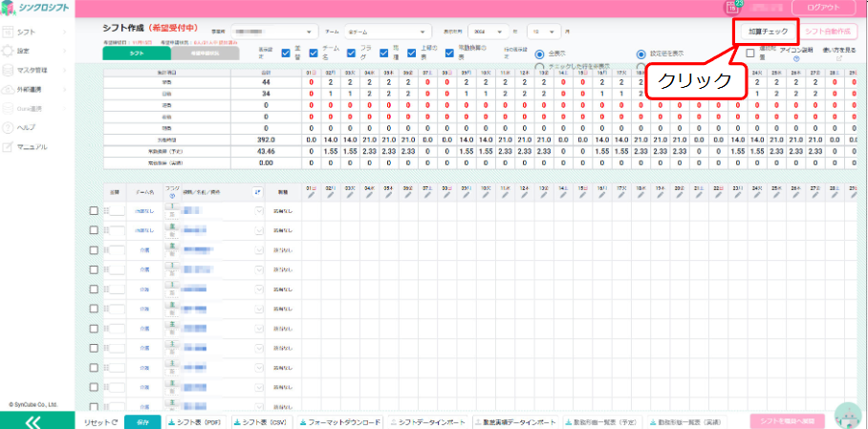Switch to the 希望申請状況 tab
The image size is (868, 429).
(x=206, y=54)
